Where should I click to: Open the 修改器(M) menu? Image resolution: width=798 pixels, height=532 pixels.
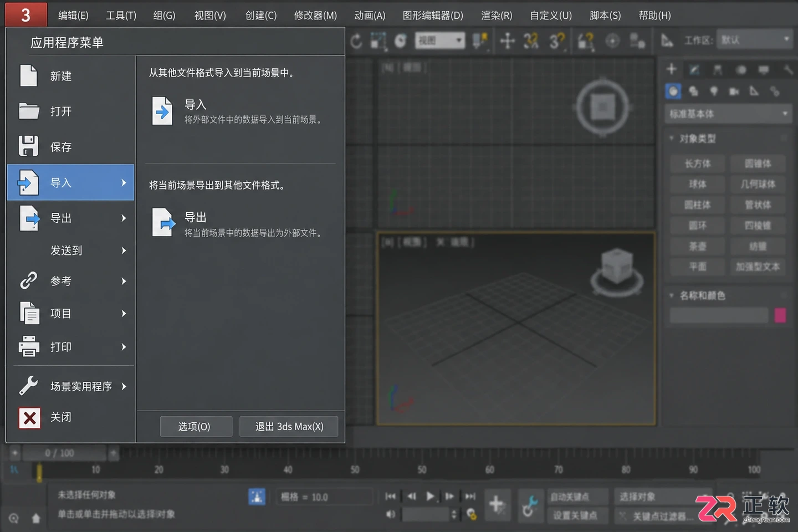[315, 16]
